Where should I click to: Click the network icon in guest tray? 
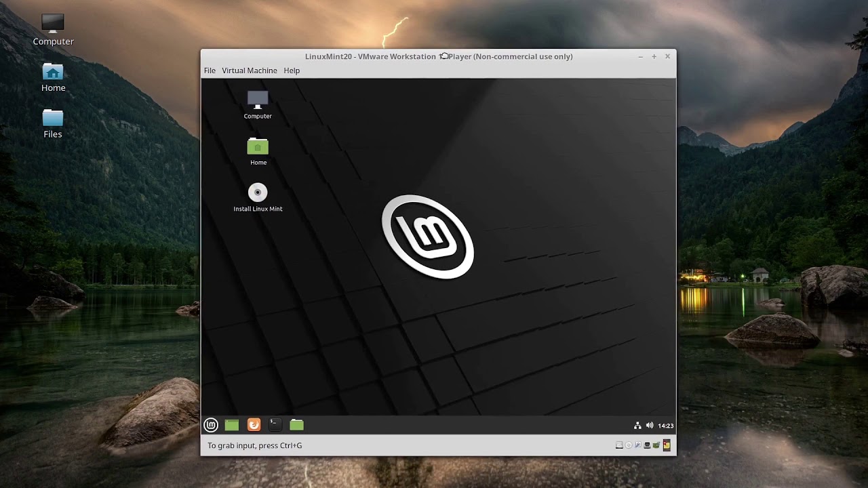tap(637, 426)
